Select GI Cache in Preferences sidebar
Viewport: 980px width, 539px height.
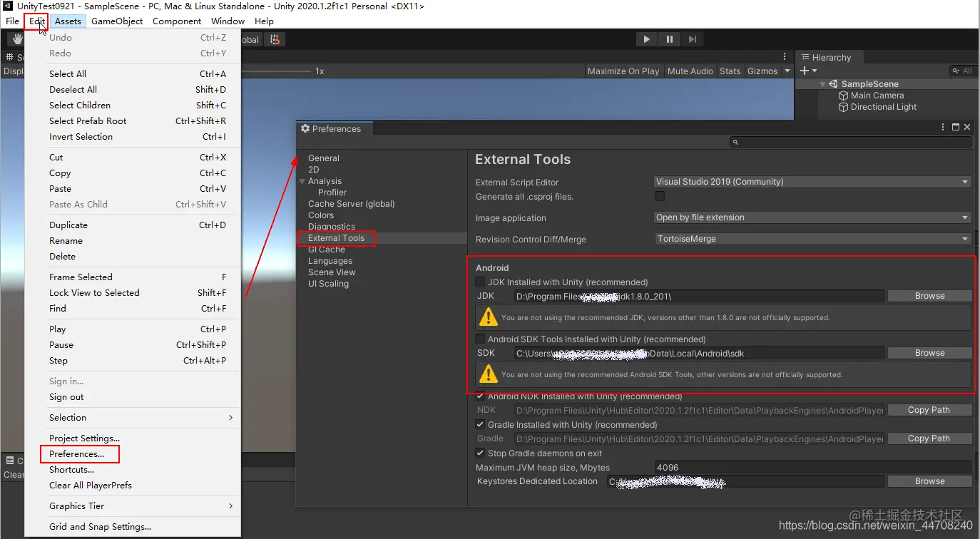[x=326, y=250]
